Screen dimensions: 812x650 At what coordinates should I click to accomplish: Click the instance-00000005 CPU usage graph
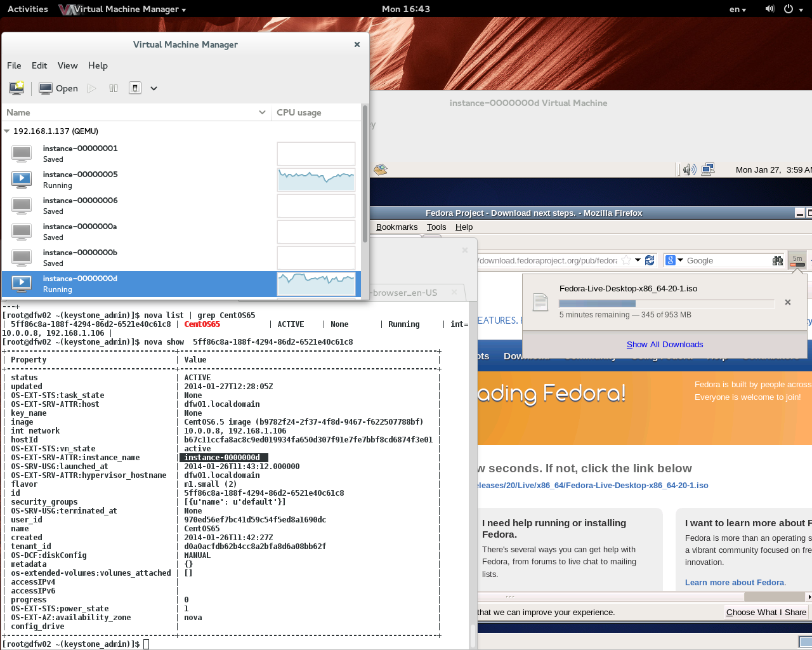pyautogui.click(x=316, y=180)
